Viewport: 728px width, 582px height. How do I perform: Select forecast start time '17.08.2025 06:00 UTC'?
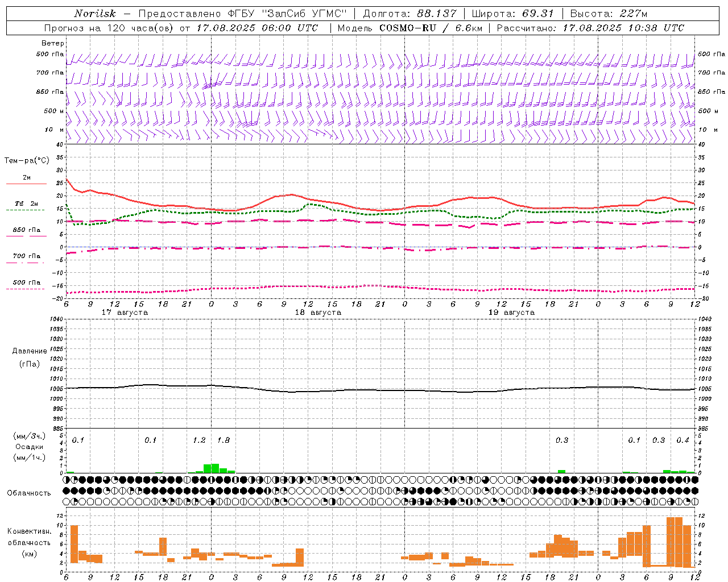point(257,28)
